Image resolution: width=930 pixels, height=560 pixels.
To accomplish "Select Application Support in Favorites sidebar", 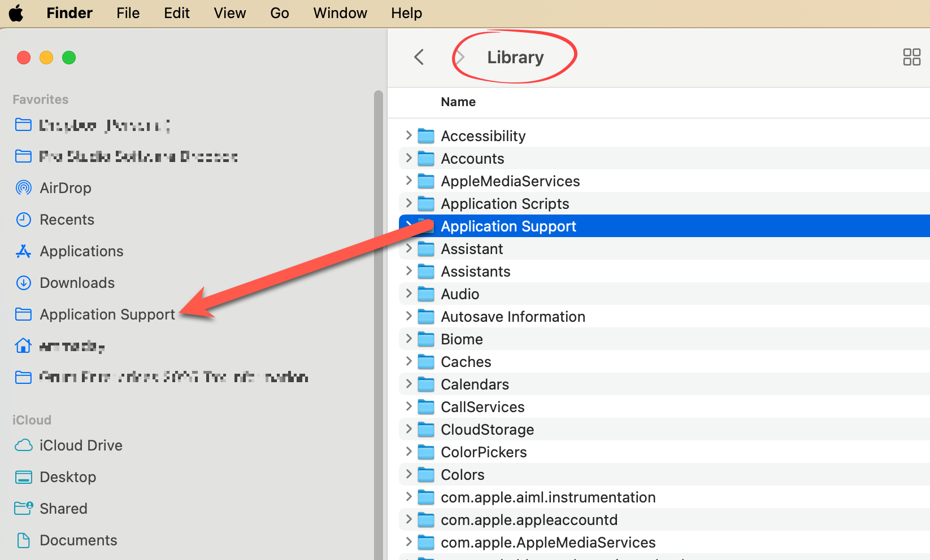I will (x=107, y=314).
